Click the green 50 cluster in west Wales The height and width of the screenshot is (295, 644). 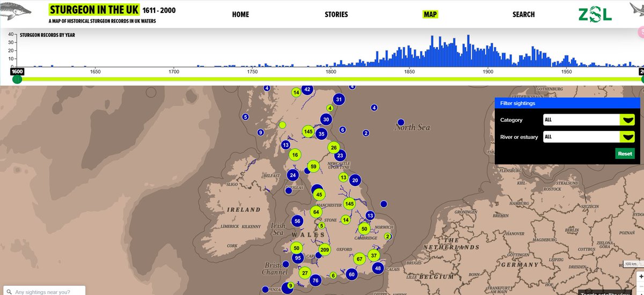[x=296, y=248]
